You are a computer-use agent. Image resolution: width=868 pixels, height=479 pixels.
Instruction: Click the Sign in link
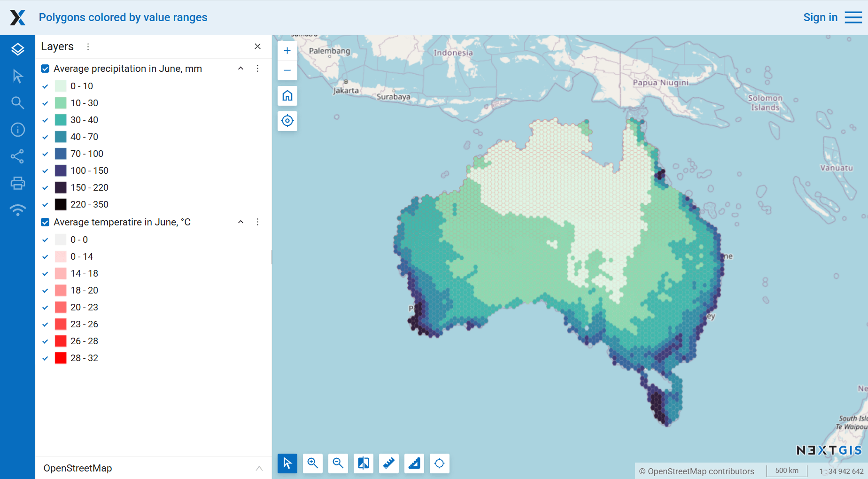tap(820, 17)
